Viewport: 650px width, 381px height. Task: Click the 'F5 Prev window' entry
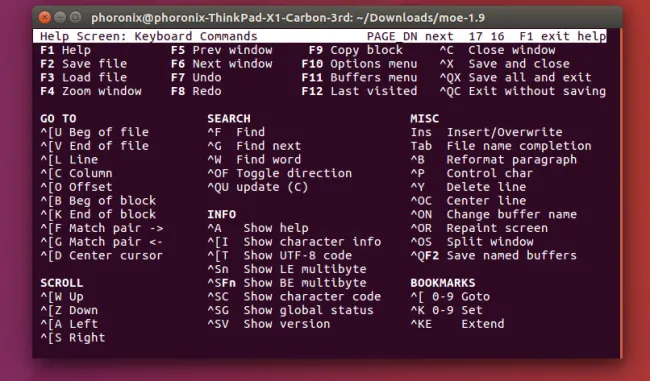coord(221,50)
